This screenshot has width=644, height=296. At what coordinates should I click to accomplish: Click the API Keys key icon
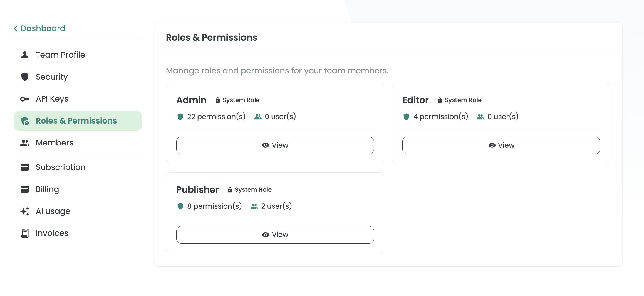[x=25, y=99]
